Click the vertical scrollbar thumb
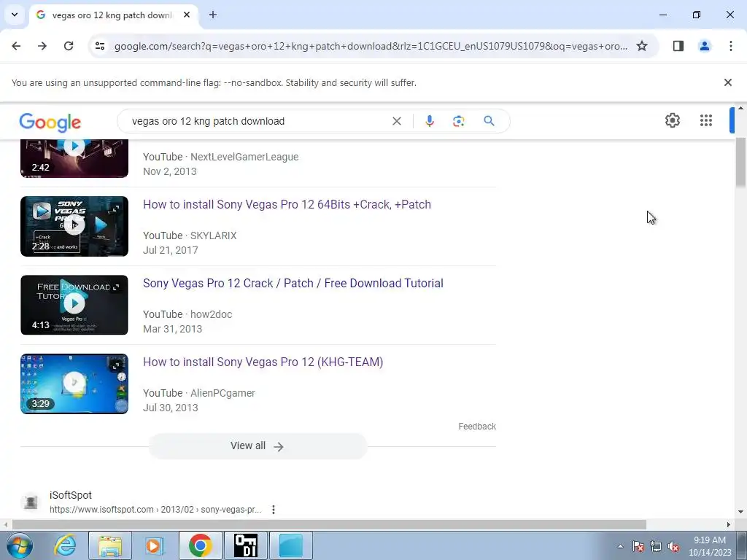 [740, 162]
